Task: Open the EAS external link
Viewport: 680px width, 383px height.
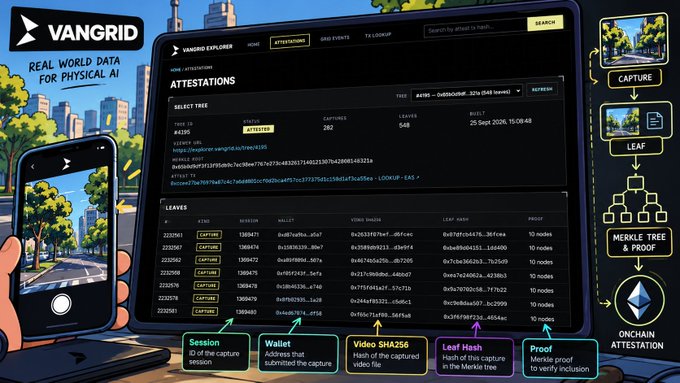Action: (412, 177)
